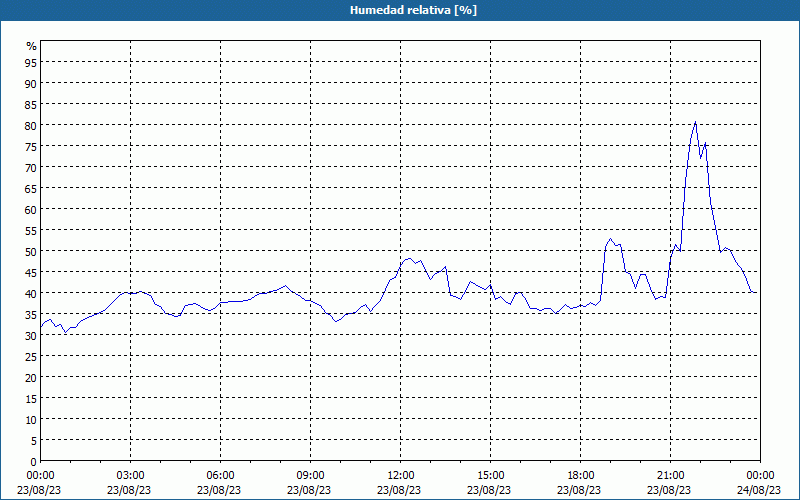The width and height of the screenshot is (800, 500).
Task: Select the 90 y-axis tick label
Action: 31,83
